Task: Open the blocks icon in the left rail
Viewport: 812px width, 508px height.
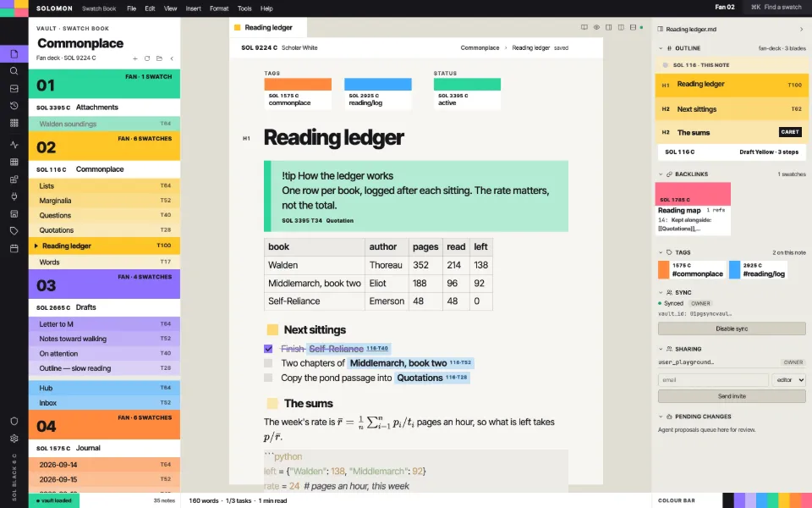Action: [14, 179]
